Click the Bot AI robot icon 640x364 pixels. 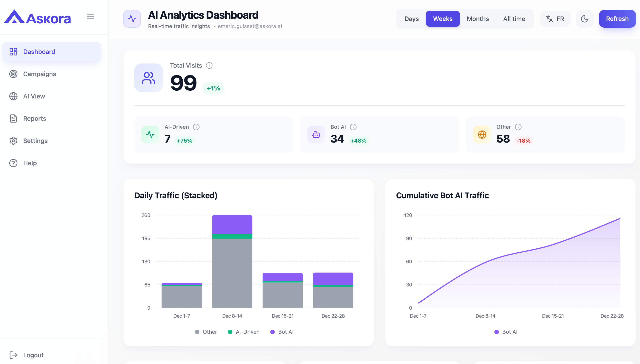316,134
